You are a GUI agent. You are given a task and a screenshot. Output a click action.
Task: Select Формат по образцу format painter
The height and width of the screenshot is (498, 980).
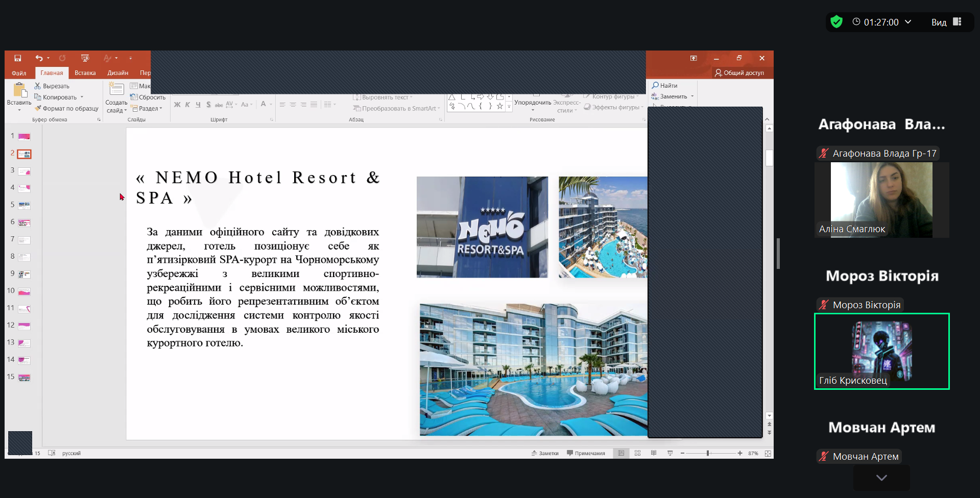(x=66, y=109)
